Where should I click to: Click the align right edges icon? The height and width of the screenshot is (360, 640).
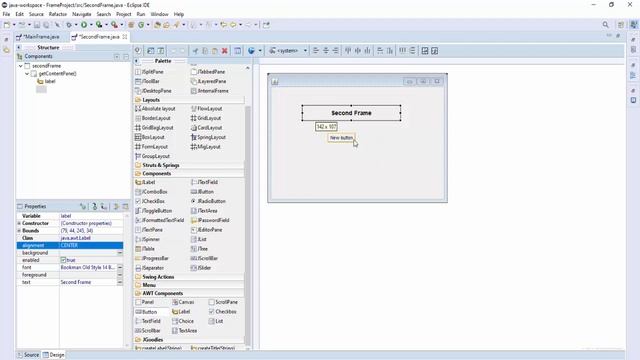[x=336, y=51]
